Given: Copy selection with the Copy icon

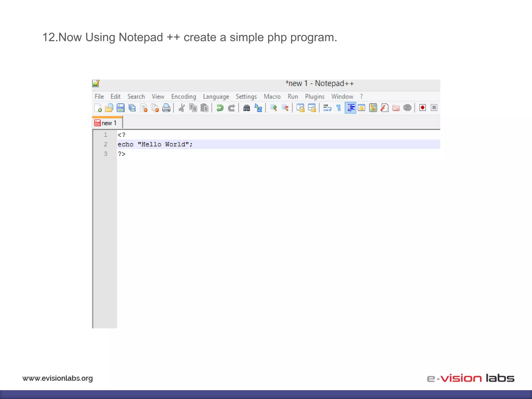Looking at the screenshot, I should [x=193, y=108].
